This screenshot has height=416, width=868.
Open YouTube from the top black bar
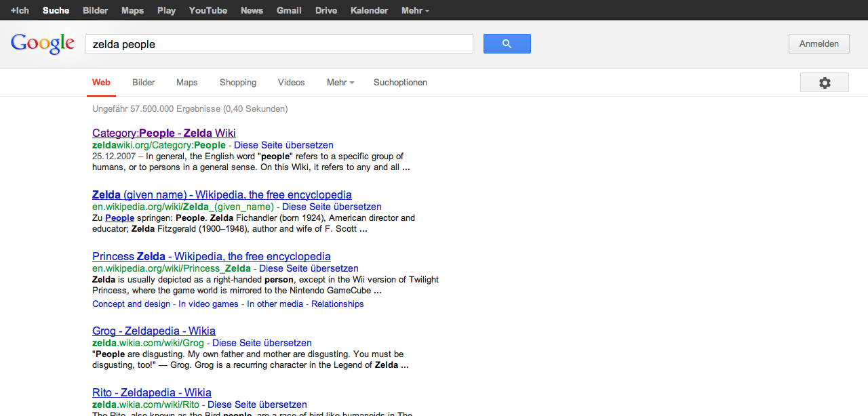pyautogui.click(x=208, y=10)
